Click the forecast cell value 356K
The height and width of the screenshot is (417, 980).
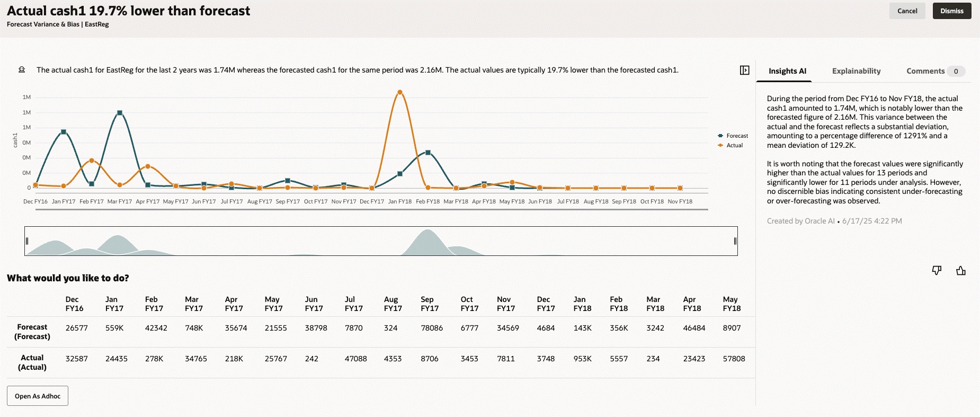(x=619, y=328)
